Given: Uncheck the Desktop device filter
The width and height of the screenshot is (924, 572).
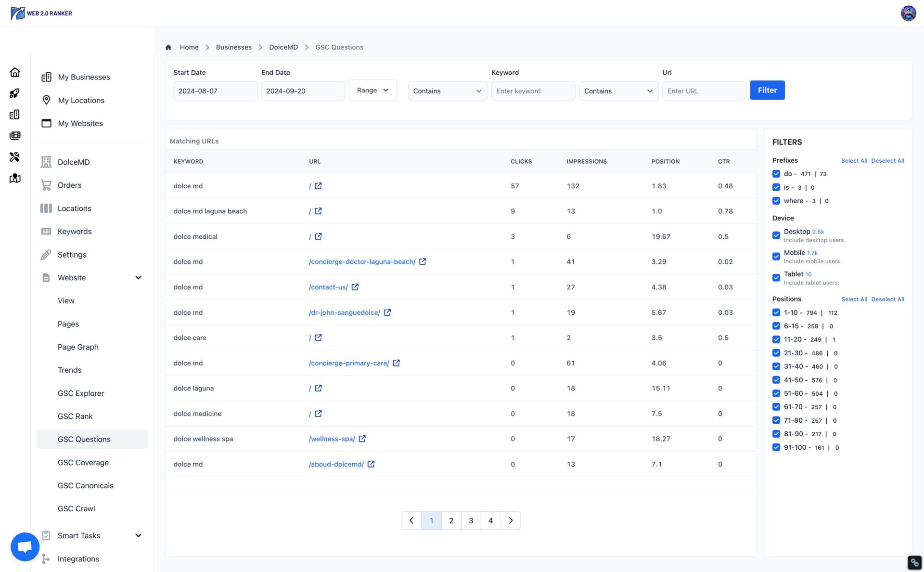Looking at the screenshot, I should click(x=776, y=235).
